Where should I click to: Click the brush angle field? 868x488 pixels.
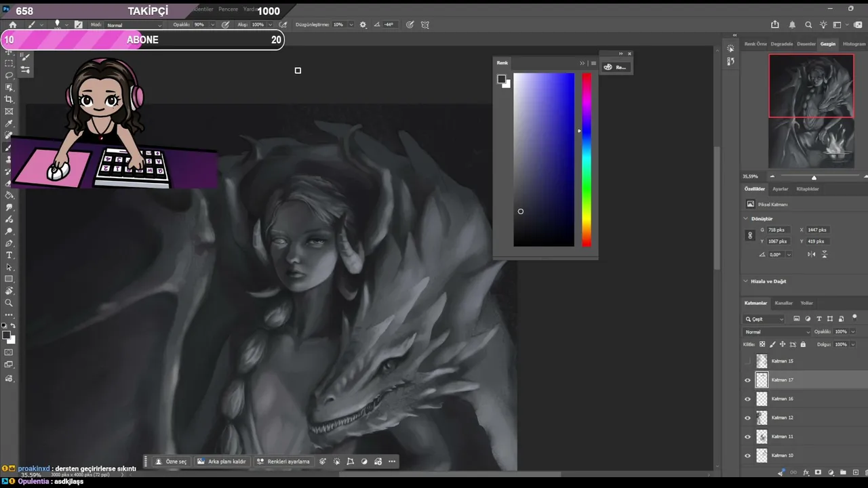tap(389, 24)
